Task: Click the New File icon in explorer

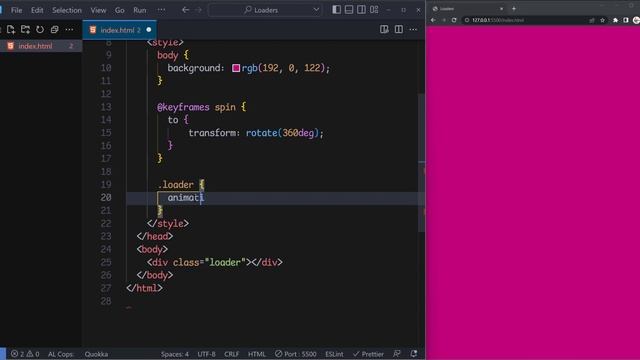Action: [x=11, y=29]
